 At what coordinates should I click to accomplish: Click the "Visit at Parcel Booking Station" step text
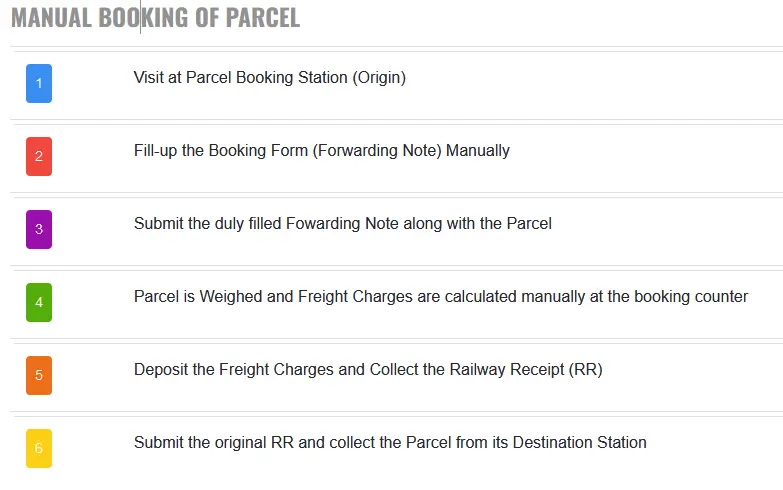click(269, 78)
